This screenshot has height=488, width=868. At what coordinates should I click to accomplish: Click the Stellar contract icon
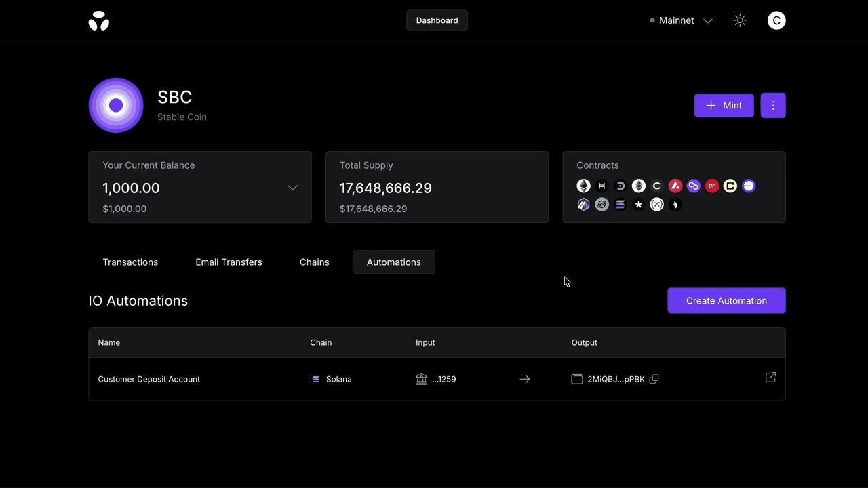[601, 204]
